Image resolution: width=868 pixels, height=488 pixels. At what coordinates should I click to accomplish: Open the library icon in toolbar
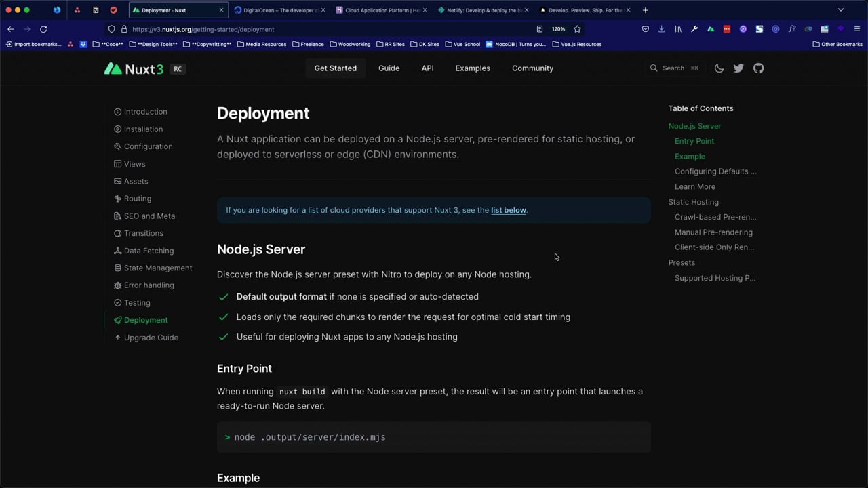tap(678, 29)
